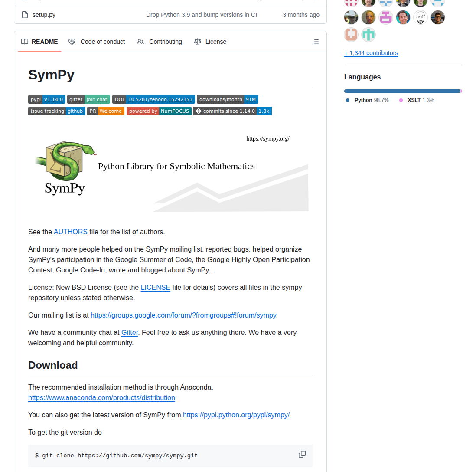The height and width of the screenshot is (472, 476).
Task: Click the Python segment of the languages bar
Action: [x=399, y=91]
